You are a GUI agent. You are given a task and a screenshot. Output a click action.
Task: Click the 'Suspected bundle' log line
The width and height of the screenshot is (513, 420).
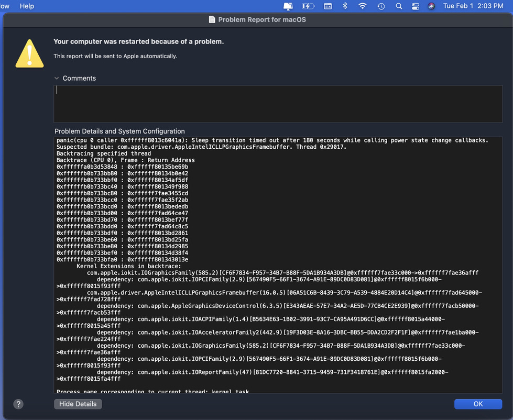(201, 147)
